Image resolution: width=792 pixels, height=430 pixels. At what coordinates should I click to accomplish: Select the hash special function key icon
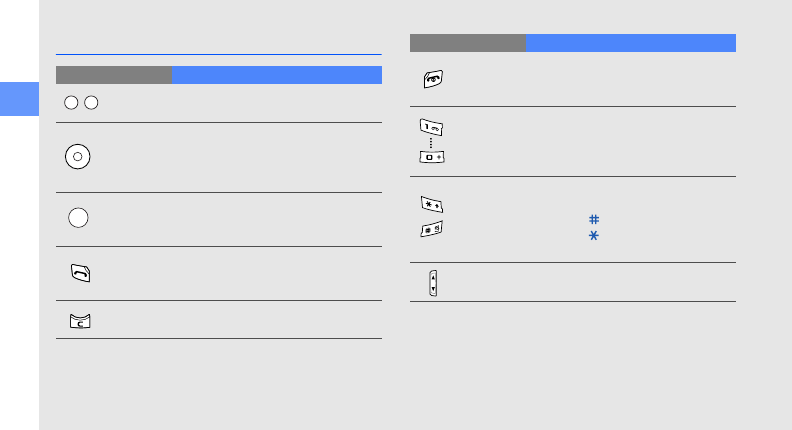pos(432,229)
